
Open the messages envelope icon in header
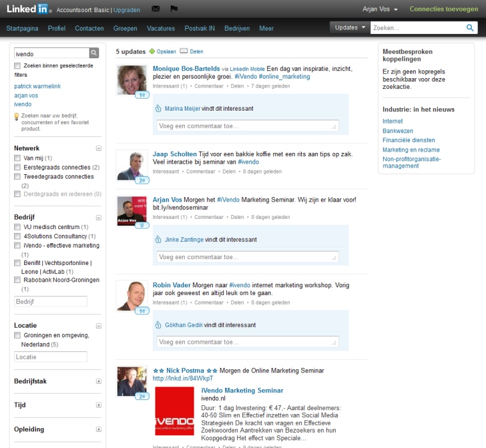155,9
